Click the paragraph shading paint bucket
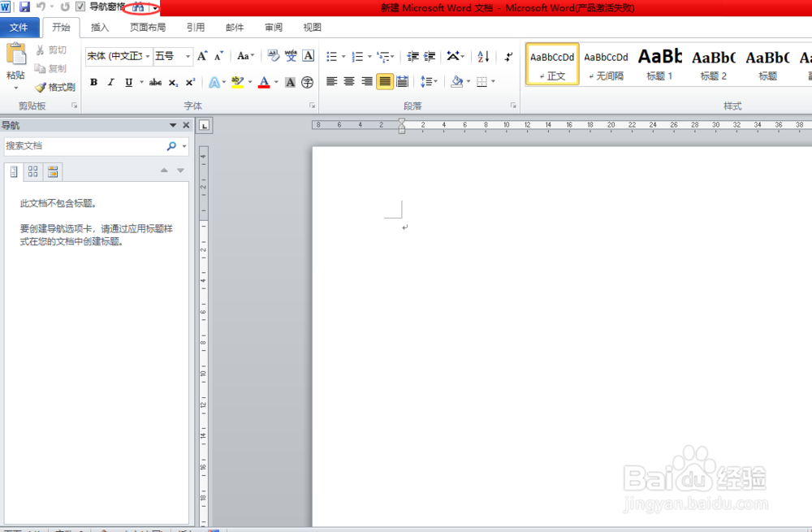The height and width of the screenshot is (532, 812). point(456,81)
